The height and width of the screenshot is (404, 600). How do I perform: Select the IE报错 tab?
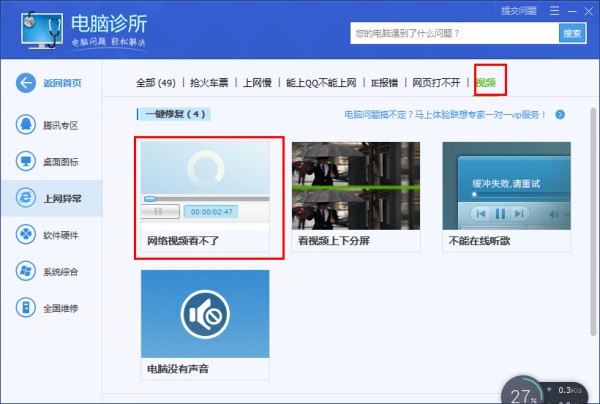coord(384,83)
